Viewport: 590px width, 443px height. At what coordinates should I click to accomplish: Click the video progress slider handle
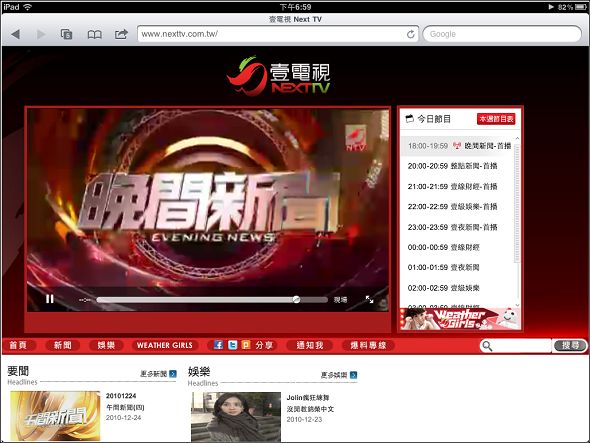coord(297,299)
